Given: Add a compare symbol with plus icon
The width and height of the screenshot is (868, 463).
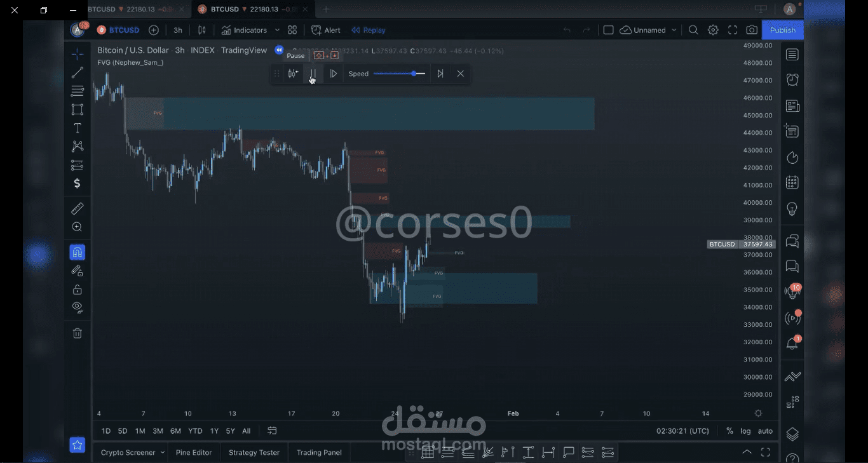Looking at the screenshot, I should pyautogui.click(x=153, y=30).
